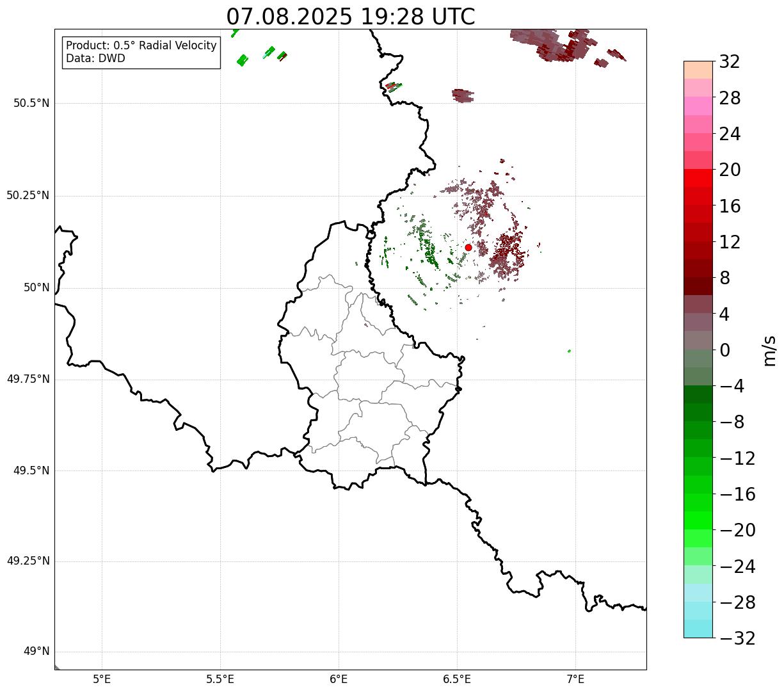Pick the peach top segment of the colorbar
Image resolution: width=784 pixels, height=692 pixels.
pos(698,70)
